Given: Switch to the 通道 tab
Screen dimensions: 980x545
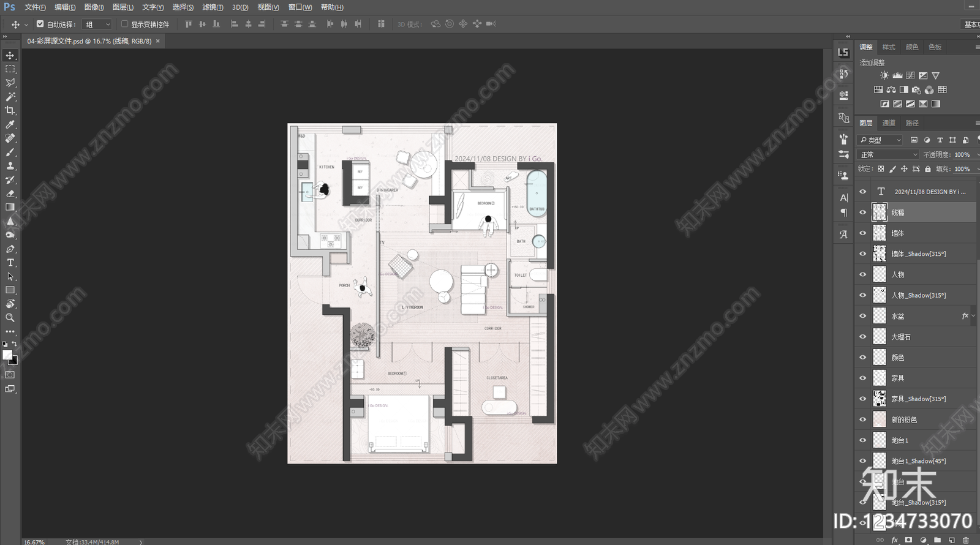Looking at the screenshot, I should pos(889,123).
